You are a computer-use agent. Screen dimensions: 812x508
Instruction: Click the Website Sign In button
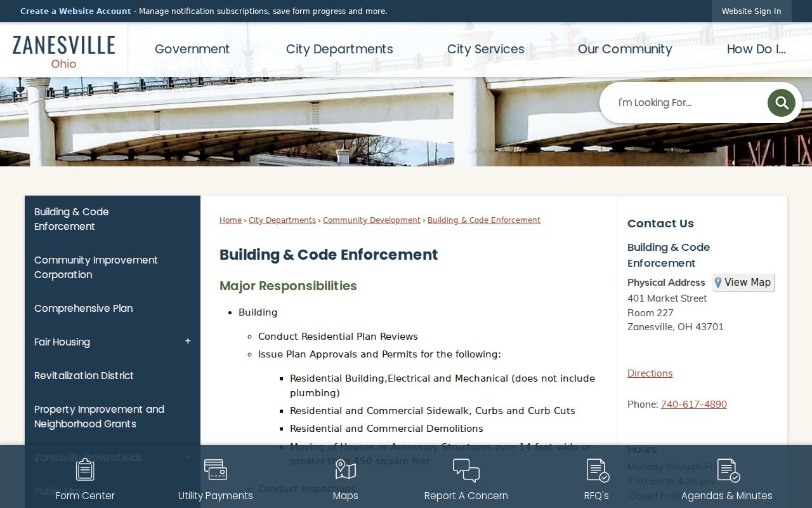click(752, 11)
